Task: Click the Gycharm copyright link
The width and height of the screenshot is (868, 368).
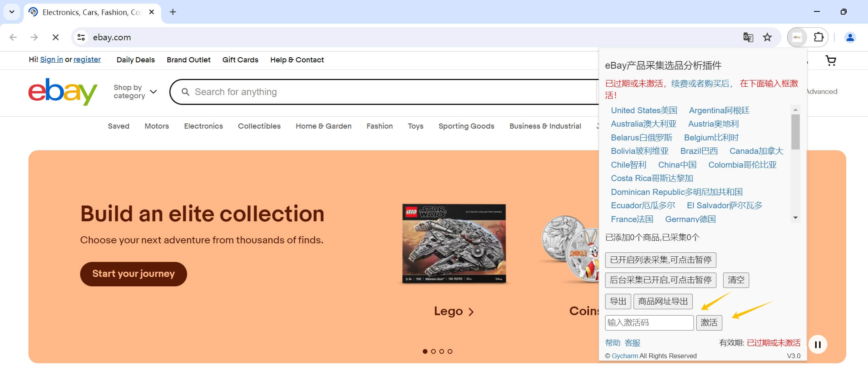Action: click(x=624, y=356)
